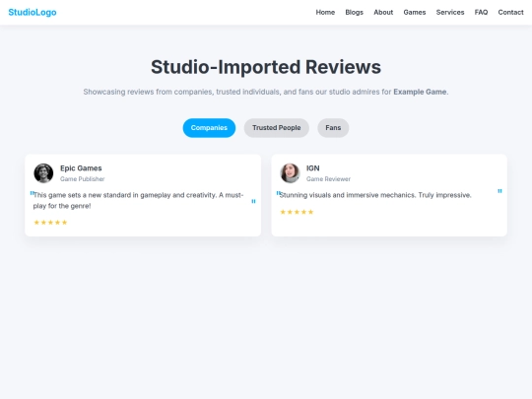Click the Epic Games avatar photo
532x399 pixels.
click(43, 173)
